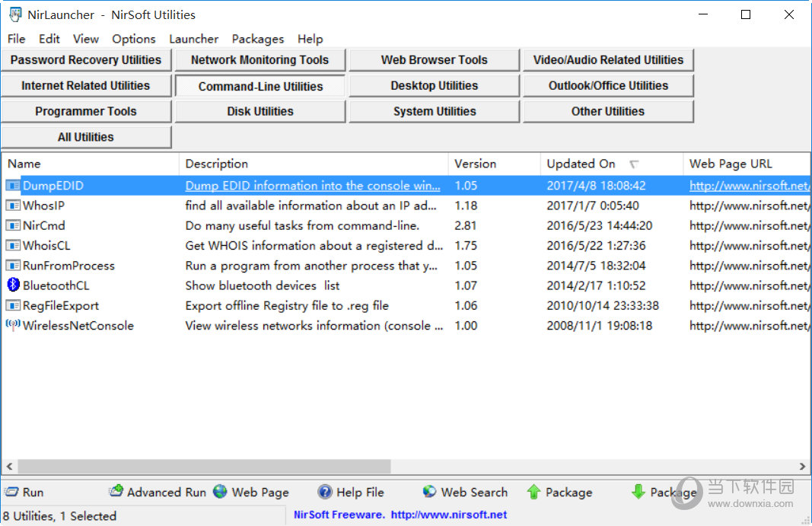Click the BluetoothCL bluetooth icon
The width and height of the screenshot is (812, 526).
tap(13, 285)
